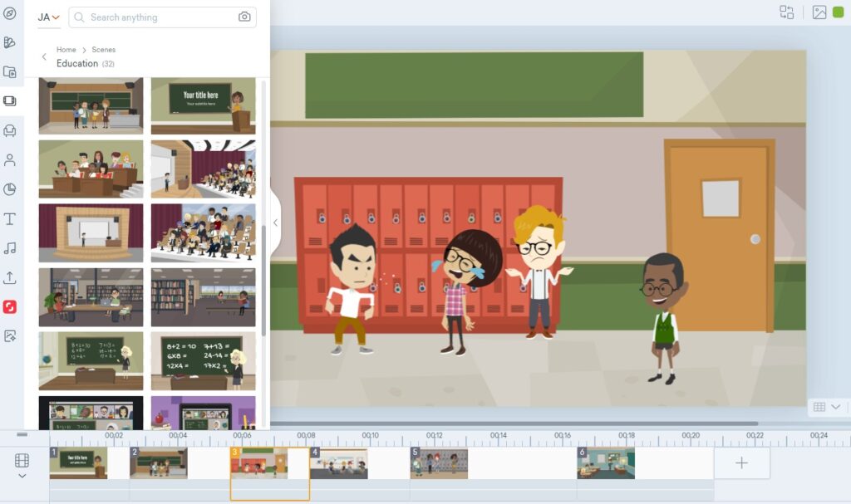The image size is (851, 504).
Task: Go to Home in breadcrumb
Action: point(66,50)
